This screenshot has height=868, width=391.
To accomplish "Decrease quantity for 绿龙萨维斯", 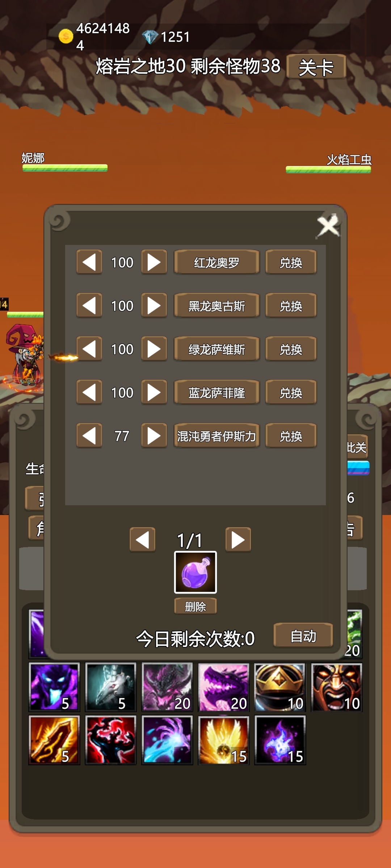I will pos(89,349).
